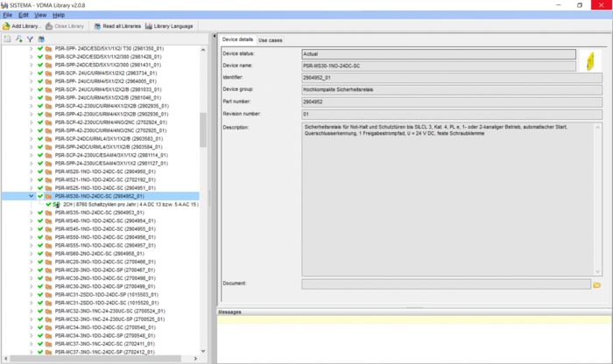This screenshot has height=364, width=613.
Task: Click the search icon above the device tree
Action: (18, 38)
